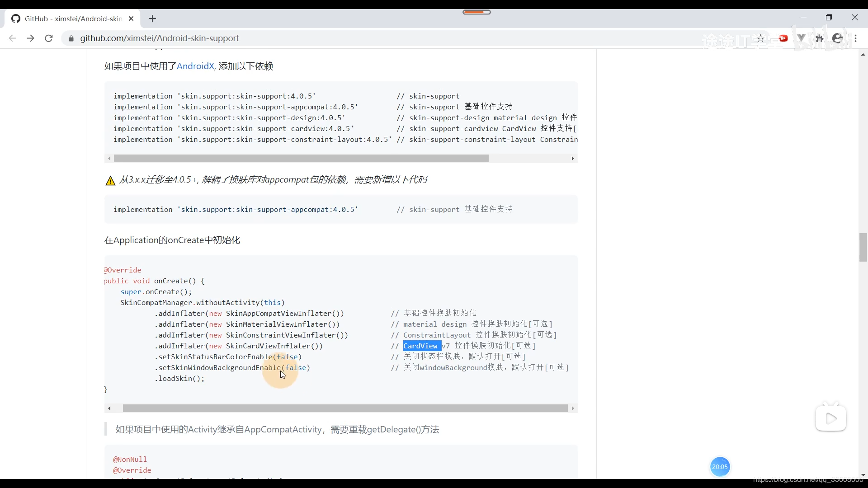The width and height of the screenshot is (868, 488).
Task: Click the dependencies code horizontal scrollbar thumb
Action: (x=301, y=159)
